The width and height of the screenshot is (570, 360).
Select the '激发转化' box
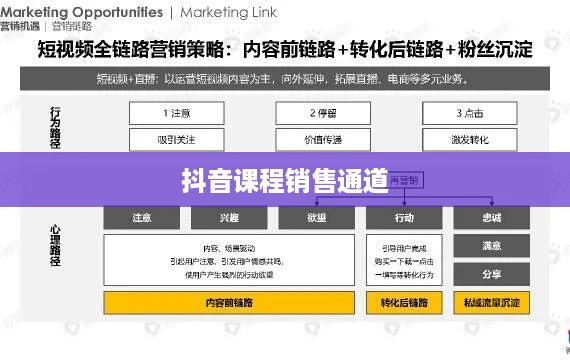tap(470, 140)
